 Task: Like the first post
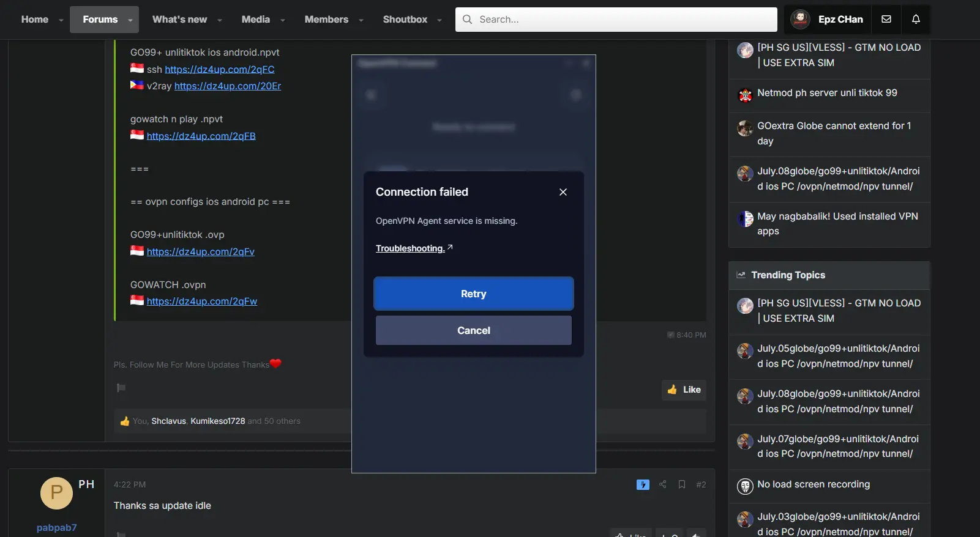tap(684, 390)
